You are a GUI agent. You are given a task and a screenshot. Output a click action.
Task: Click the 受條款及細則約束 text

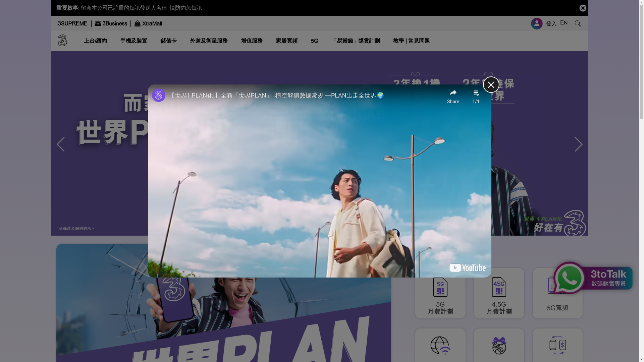coord(77,229)
